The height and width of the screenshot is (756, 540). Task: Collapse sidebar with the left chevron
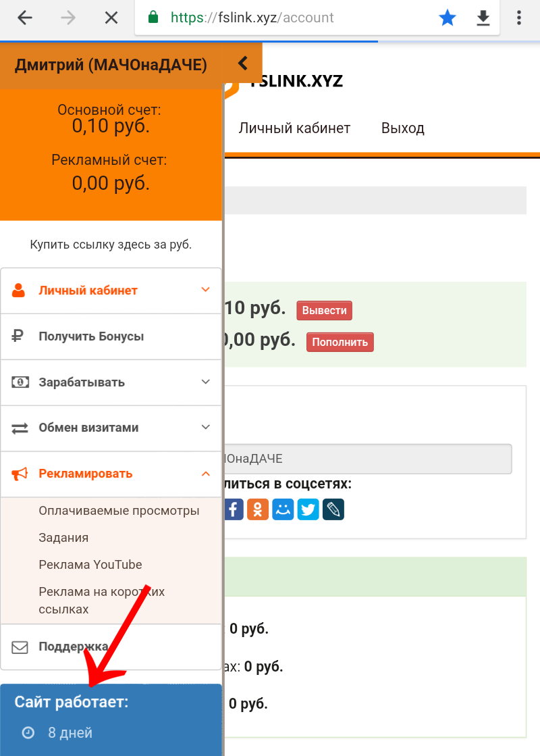243,64
